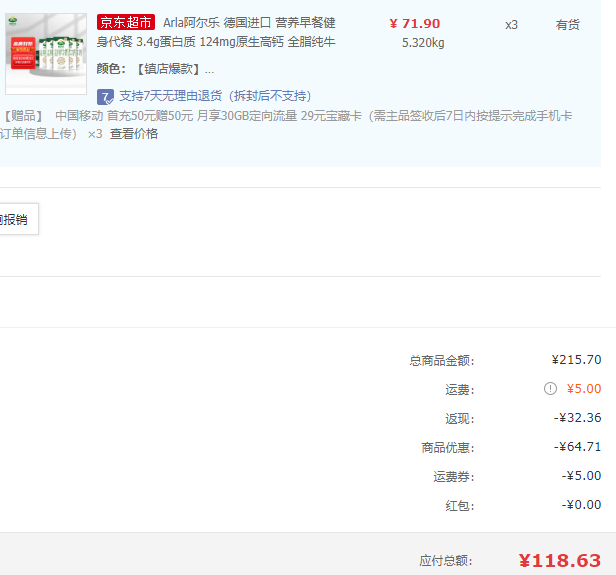Image resolution: width=616 pixels, height=575 pixels.
Task: Select 总商品金额 value ¥215.70
Action: tap(576, 360)
